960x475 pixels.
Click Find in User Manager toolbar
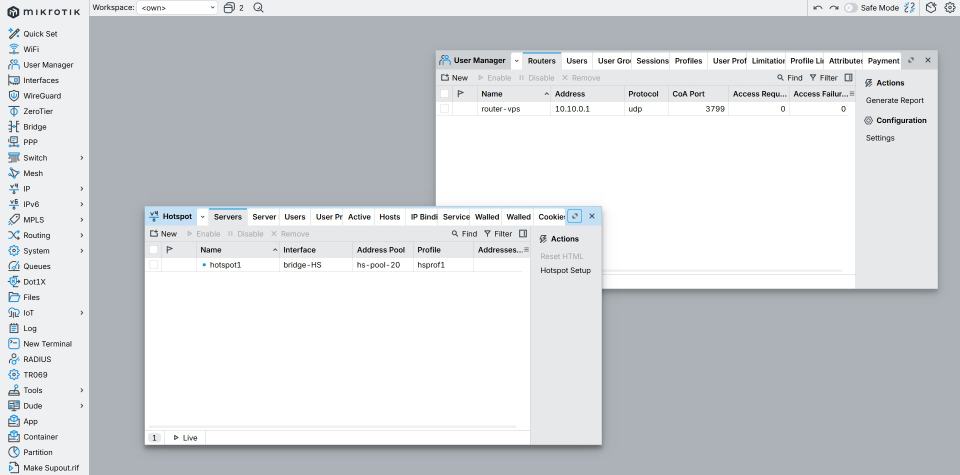789,78
